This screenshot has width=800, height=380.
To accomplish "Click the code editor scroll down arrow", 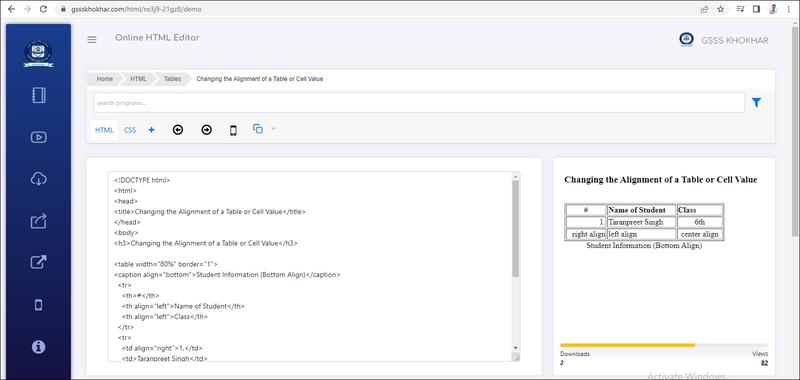I will click(515, 347).
